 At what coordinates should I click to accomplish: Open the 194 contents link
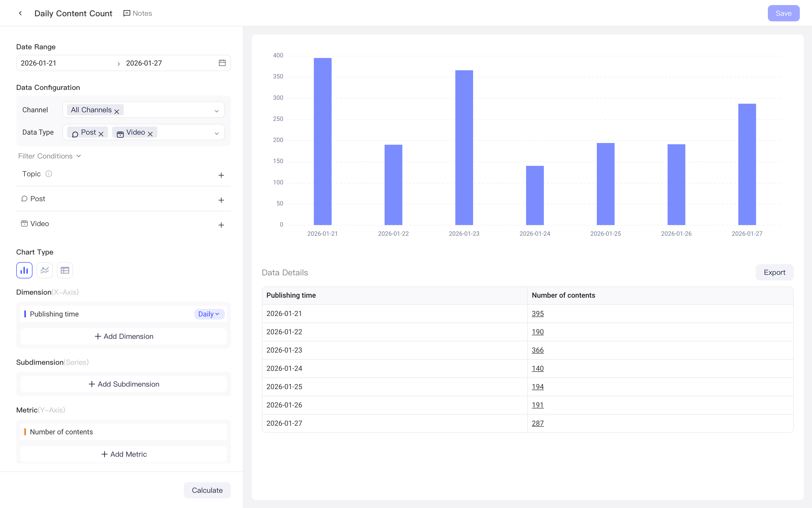tap(537, 387)
